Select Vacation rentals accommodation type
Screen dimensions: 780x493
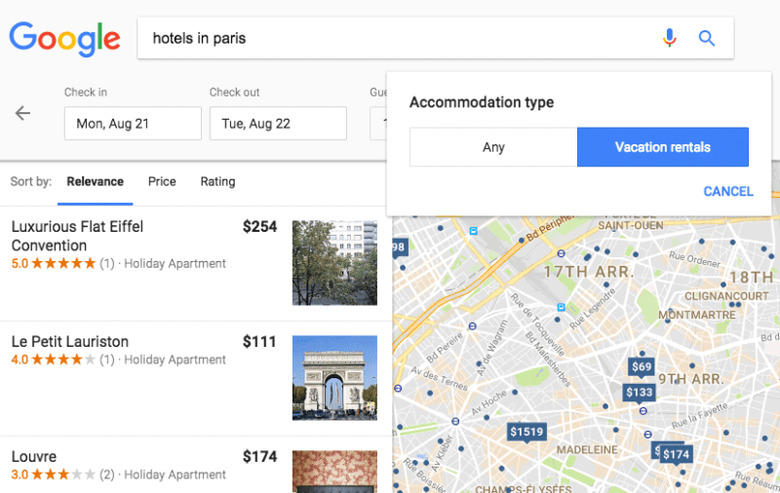click(662, 147)
